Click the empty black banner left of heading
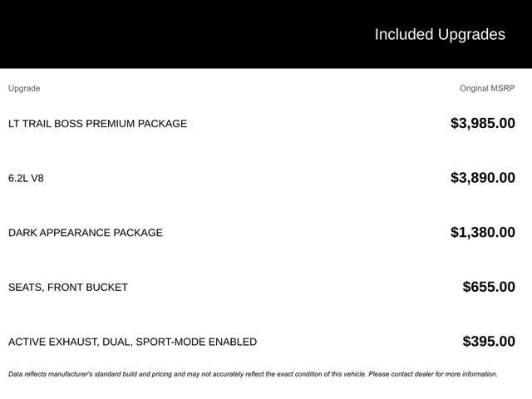This screenshot has height=399, width=532. 166,34
